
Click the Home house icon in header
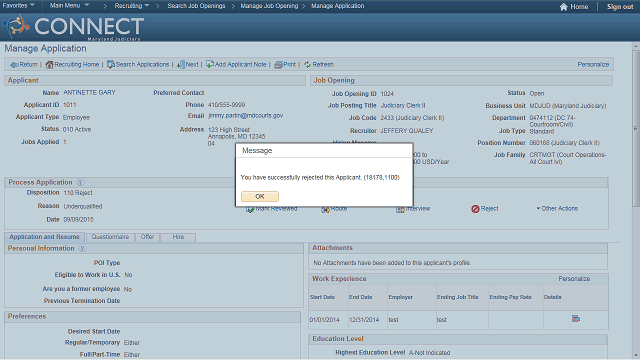coord(564,7)
